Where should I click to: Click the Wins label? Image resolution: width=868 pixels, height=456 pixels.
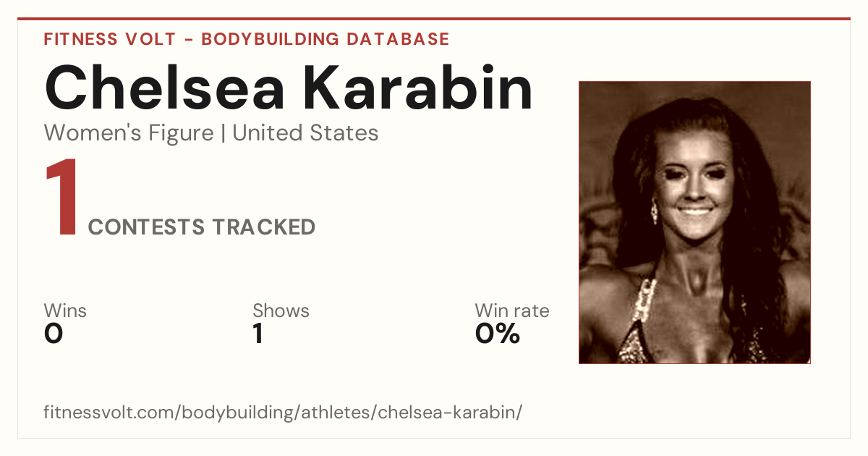coord(65,311)
